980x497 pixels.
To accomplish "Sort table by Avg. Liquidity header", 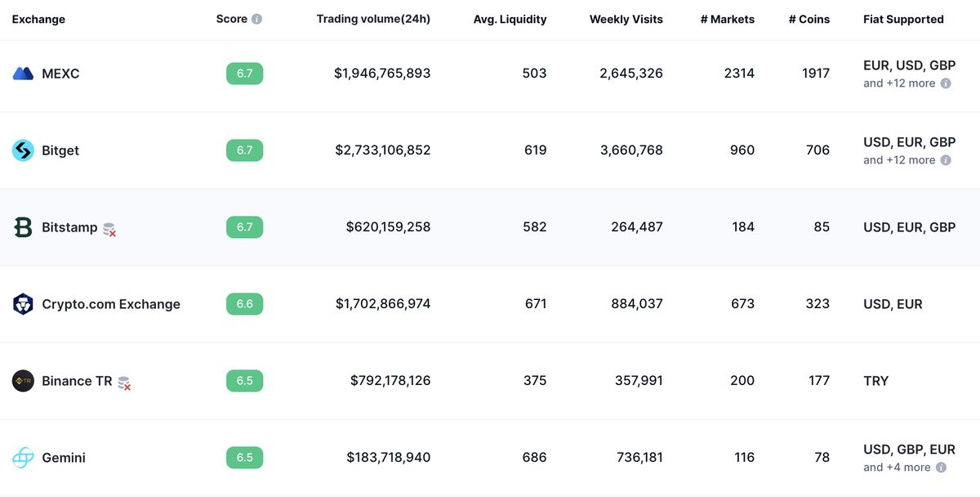I will coord(510,19).
